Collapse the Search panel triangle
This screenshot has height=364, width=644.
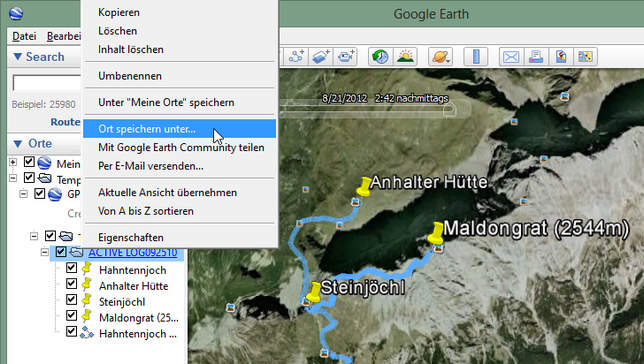coord(17,56)
